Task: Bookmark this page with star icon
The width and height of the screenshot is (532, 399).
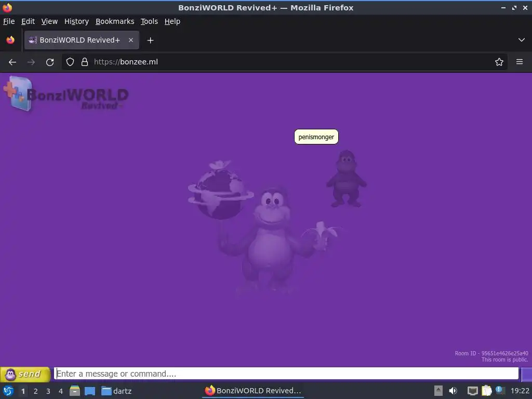Action: point(499,62)
